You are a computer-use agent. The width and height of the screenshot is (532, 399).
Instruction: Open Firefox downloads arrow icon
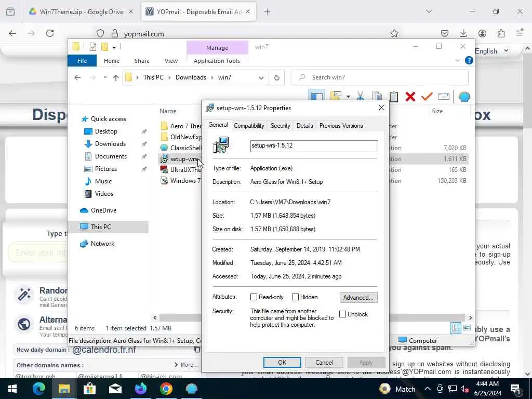click(x=463, y=33)
